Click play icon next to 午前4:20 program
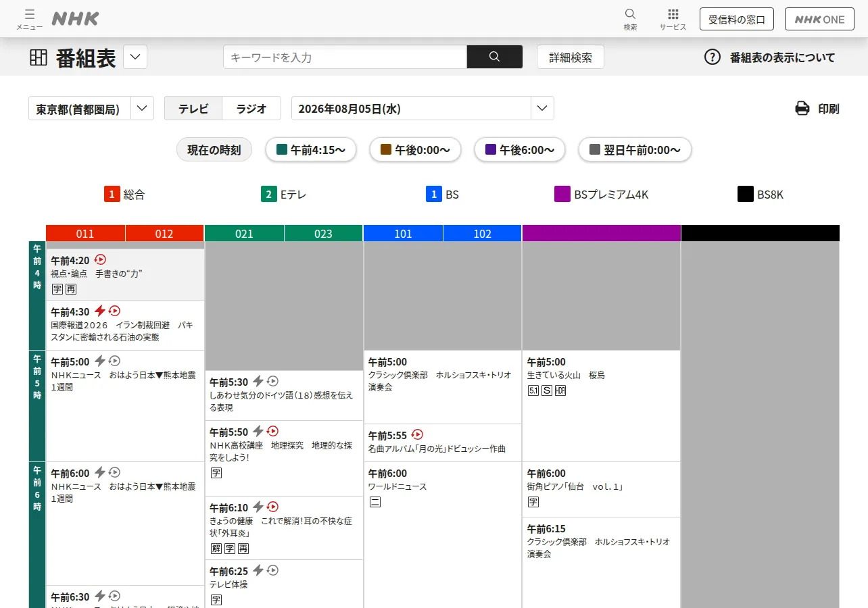 tap(101, 259)
